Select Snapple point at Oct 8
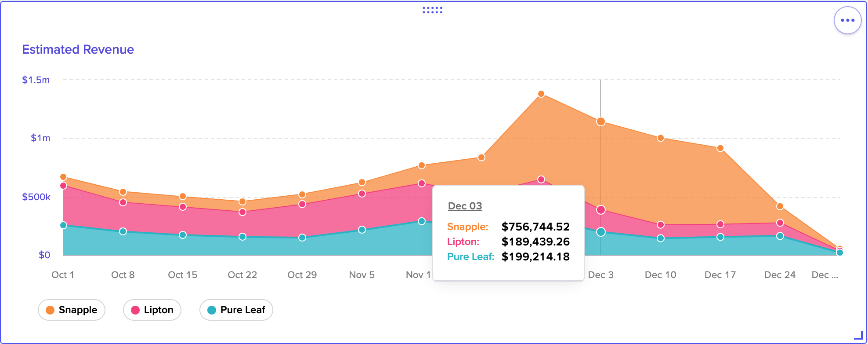 tap(123, 192)
